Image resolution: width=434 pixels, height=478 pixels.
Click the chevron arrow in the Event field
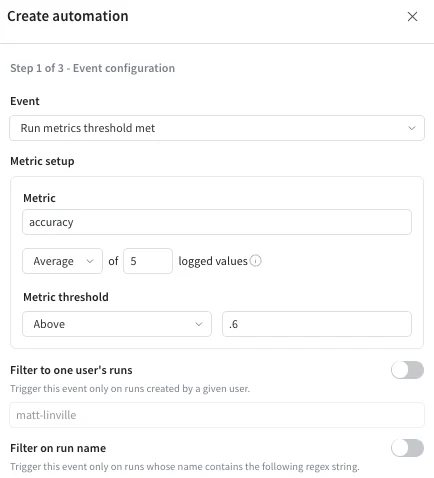[412, 128]
